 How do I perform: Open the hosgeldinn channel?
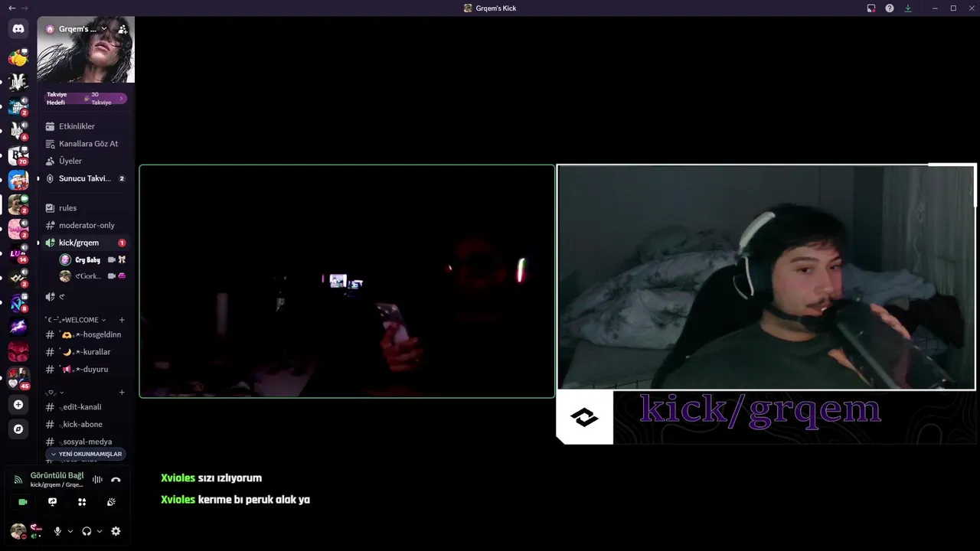tap(86, 334)
